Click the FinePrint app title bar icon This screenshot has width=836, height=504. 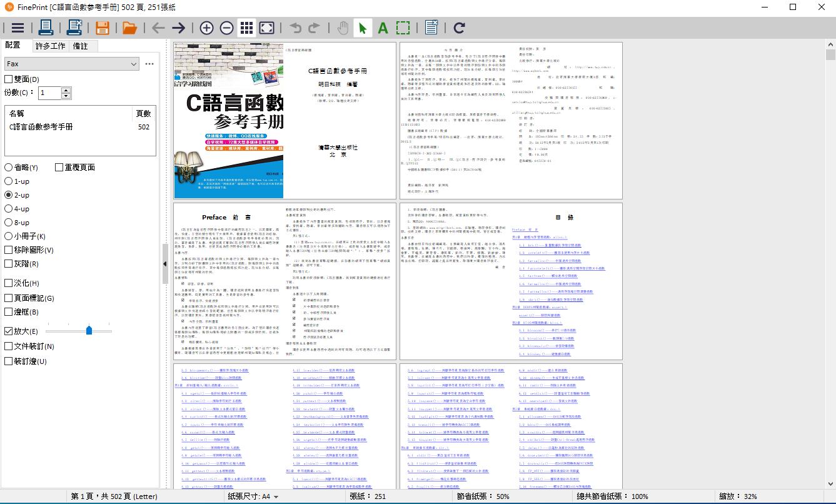click(x=9, y=7)
